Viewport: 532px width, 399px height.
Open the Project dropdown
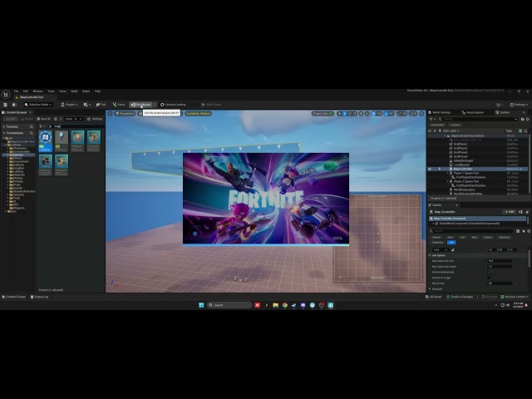click(69, 105)
